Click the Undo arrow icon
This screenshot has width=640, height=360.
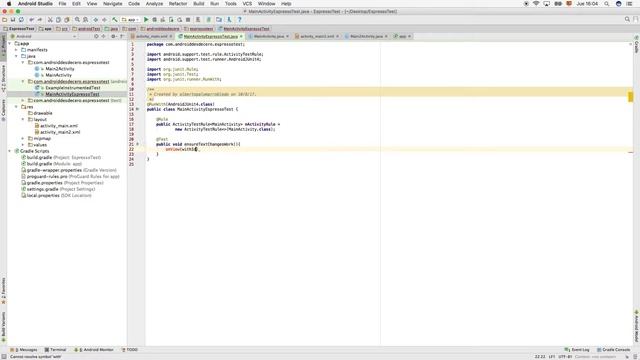[31, 20]
